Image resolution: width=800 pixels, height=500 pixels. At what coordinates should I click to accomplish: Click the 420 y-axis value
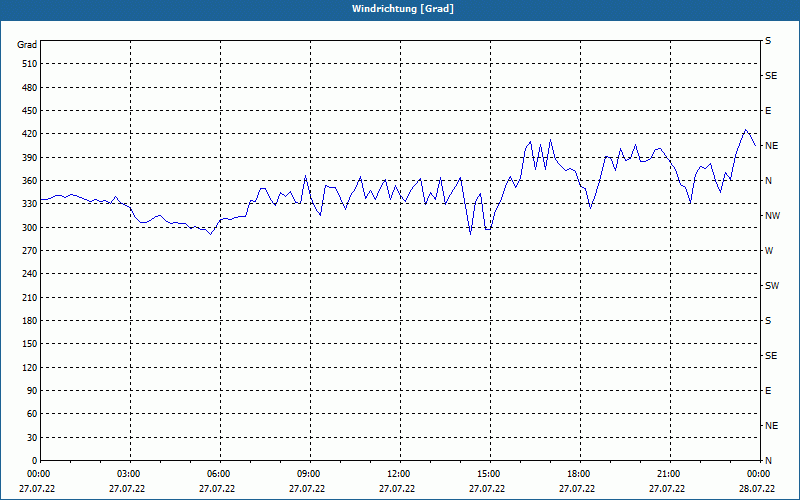[30, 134]
